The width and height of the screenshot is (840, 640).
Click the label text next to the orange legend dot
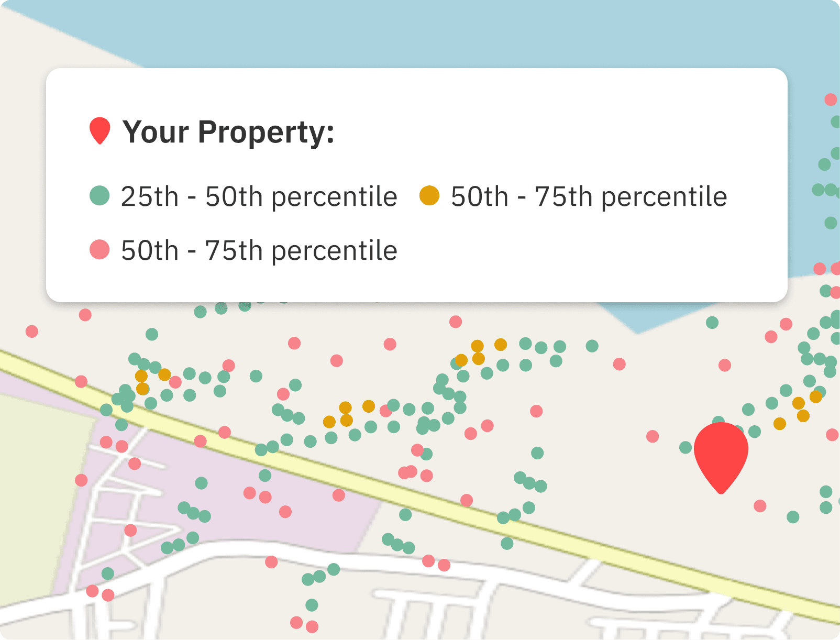pos(589,197)
